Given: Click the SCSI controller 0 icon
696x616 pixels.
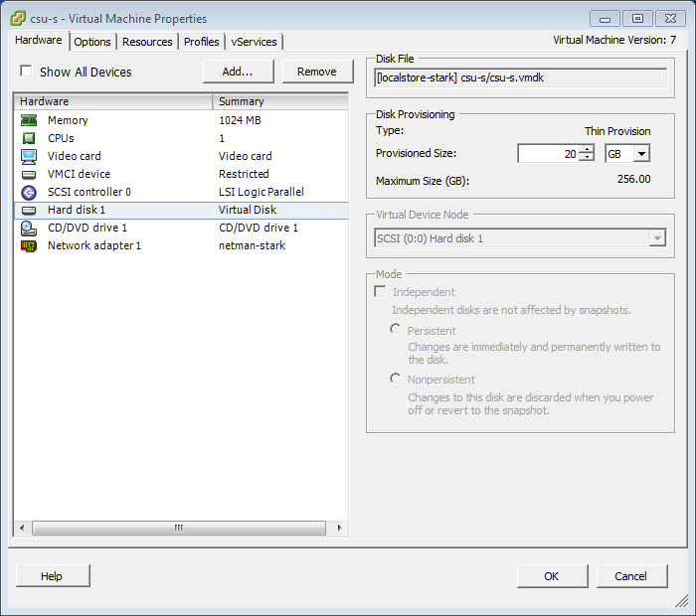Looking at the screenshot, I should coord(29,192).
